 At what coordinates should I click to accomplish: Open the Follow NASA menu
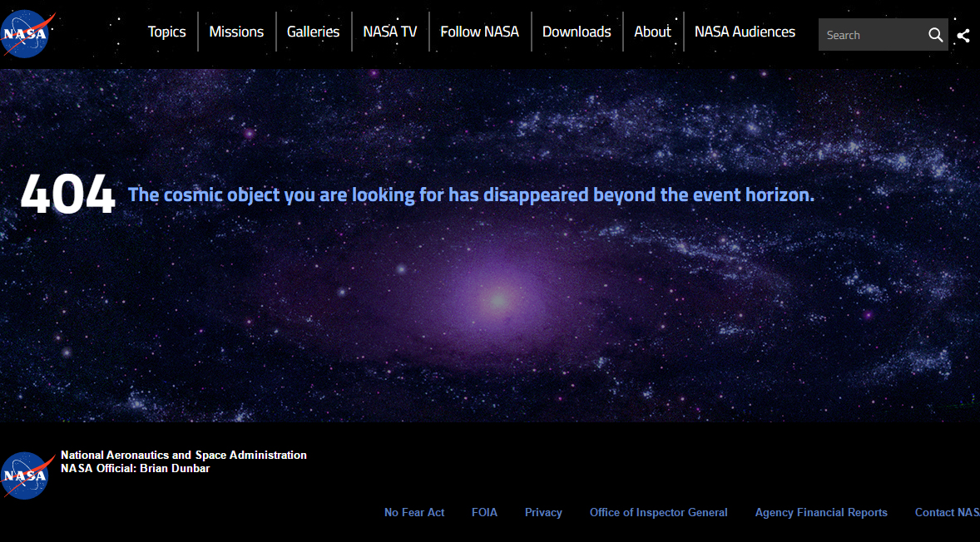click(480, 32)
